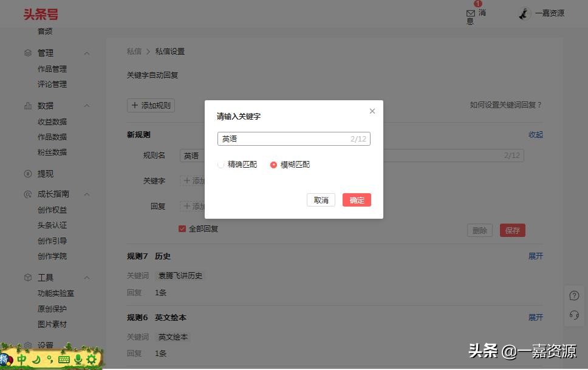Click the 头条号 logo at top left
Screen dimensions: 588x370
tap(40, 13)
